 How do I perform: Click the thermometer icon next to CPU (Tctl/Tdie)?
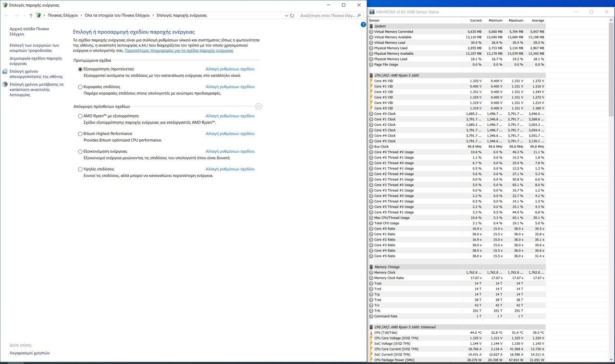point(371,333)
